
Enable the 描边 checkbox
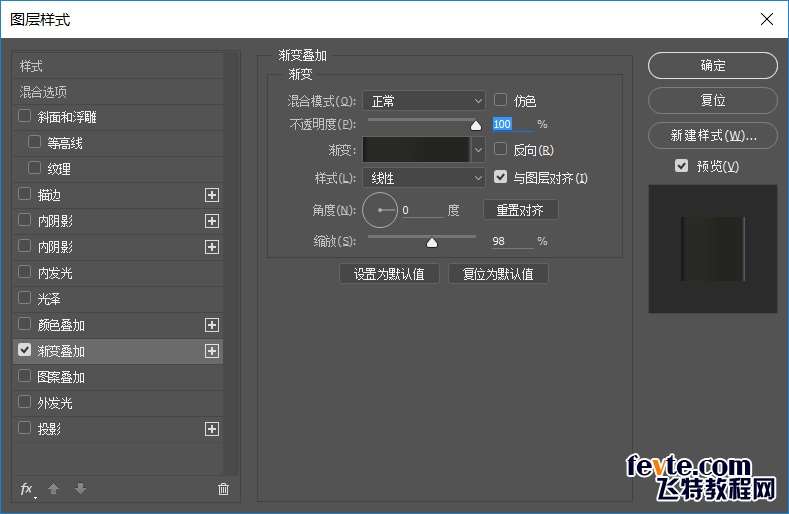pyautogui.click(x=24, y=194)
